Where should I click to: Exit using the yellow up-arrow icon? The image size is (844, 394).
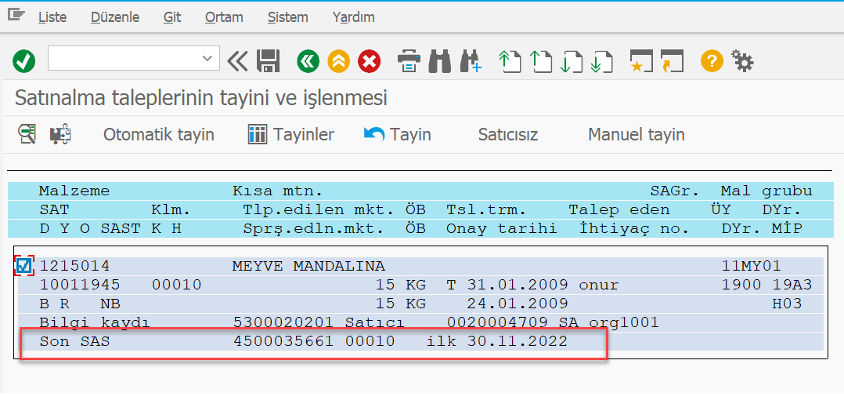tap(339, 61)
